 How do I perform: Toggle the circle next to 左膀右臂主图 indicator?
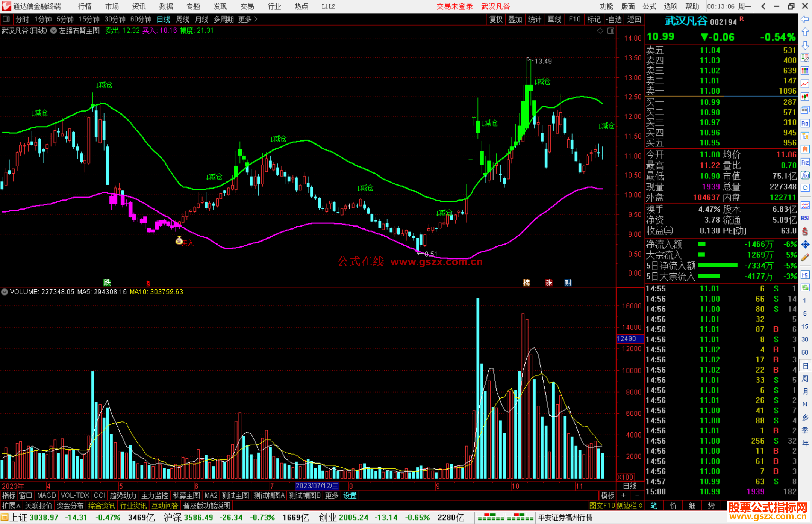point(54,31)
